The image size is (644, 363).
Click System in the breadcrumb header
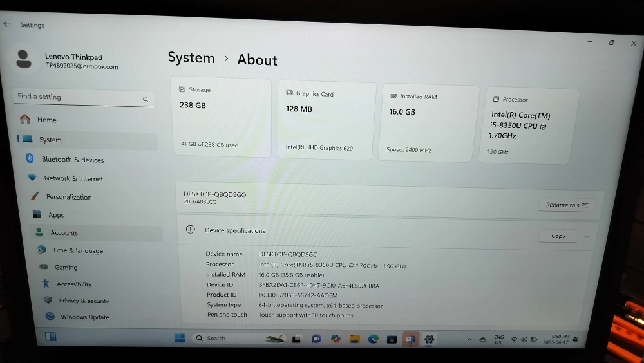pyautogui.click(x=191, y=58)
